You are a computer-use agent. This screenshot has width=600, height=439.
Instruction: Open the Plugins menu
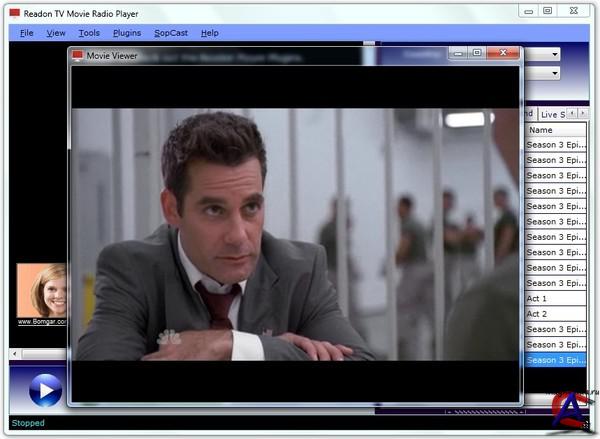pyautogui.click(x=127, y=33)
